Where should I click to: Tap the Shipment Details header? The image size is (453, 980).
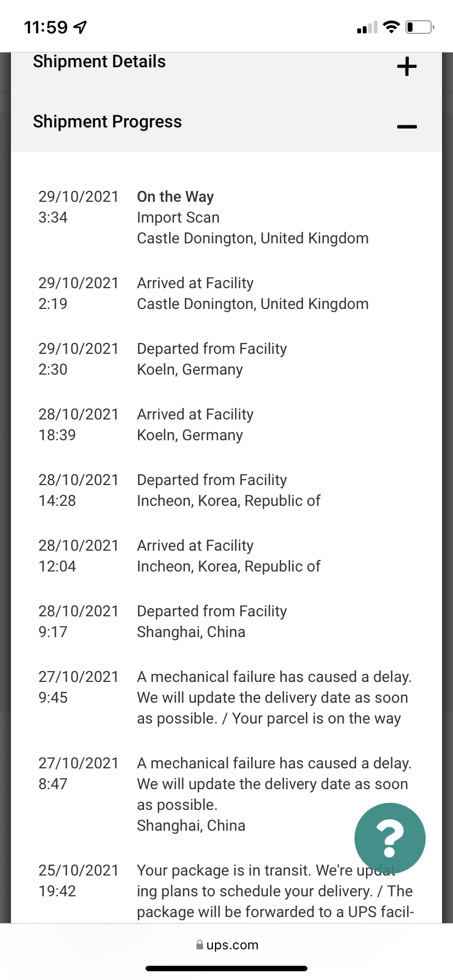tap(99, 62)
